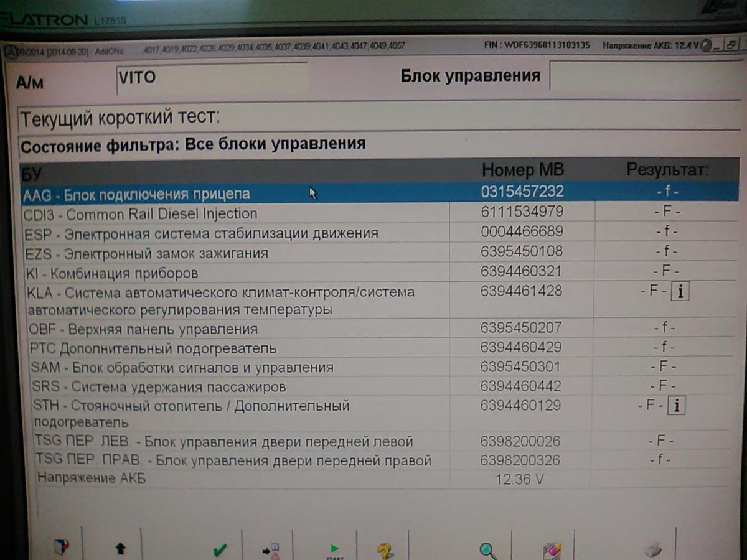This screenshot has width=747, height=560.
Task: Click MB number 6394461428
Action: coord(521,291)
